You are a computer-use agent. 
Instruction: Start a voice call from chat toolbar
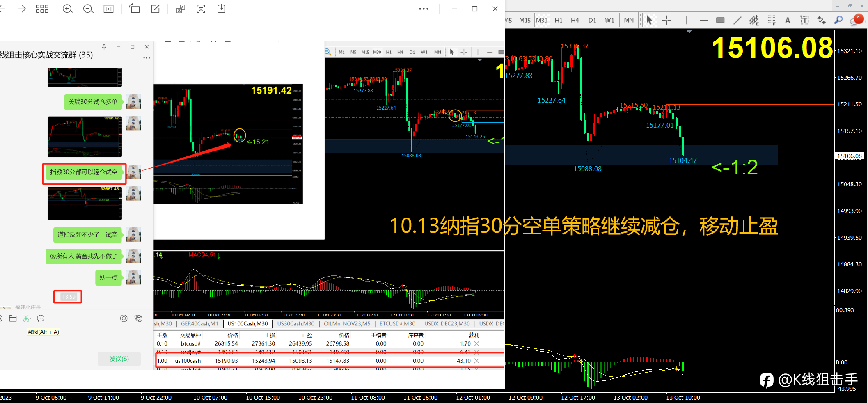(138, 318)
